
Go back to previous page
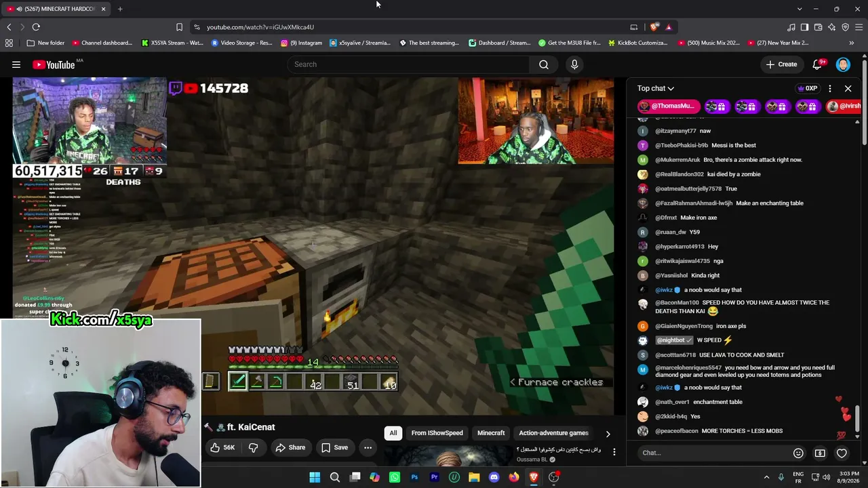point(9,27)
